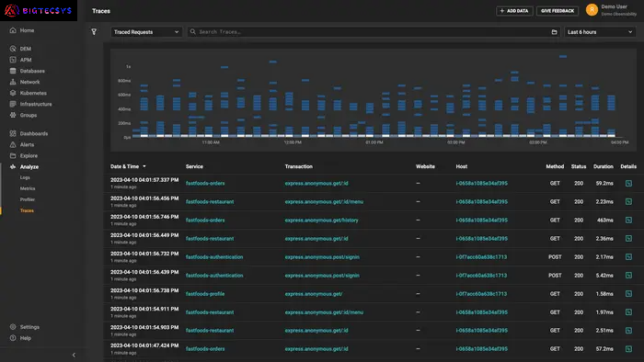Open details icon for 5.42ms trace
Image resolution: width=644 pixels, height=362 pixels.
coord(628,275)
